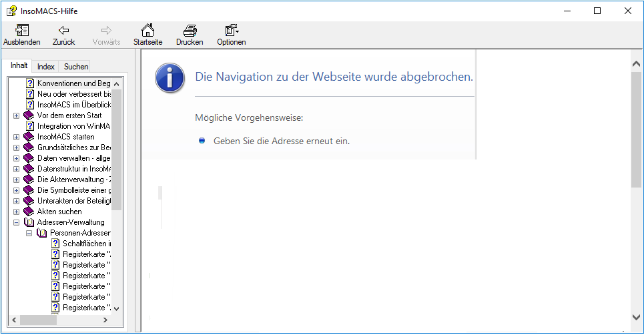Viewport: 644px width, 335px height.
Task: Select the Konventionen und Beg topic
Action: (x=73, y=83)
